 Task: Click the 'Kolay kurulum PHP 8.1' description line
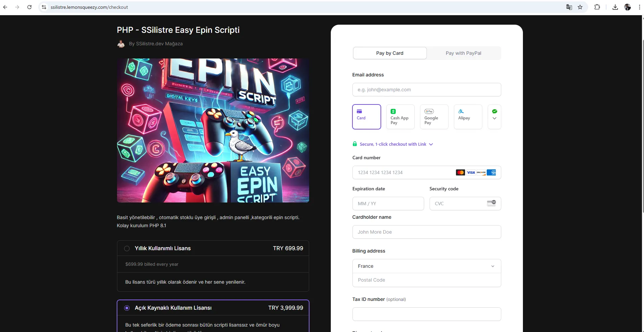[x=141, y=226]
